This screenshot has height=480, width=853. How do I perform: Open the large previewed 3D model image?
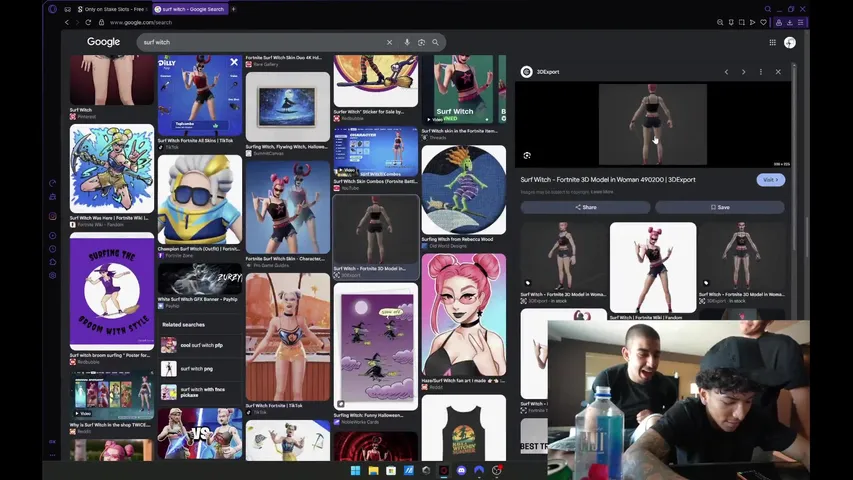click(652, 124)
